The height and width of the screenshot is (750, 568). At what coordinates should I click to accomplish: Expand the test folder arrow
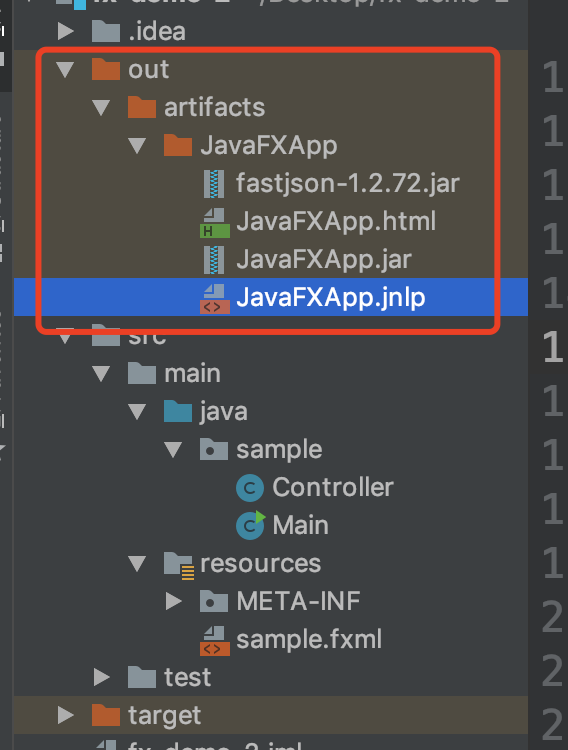[x=102, y=677]
